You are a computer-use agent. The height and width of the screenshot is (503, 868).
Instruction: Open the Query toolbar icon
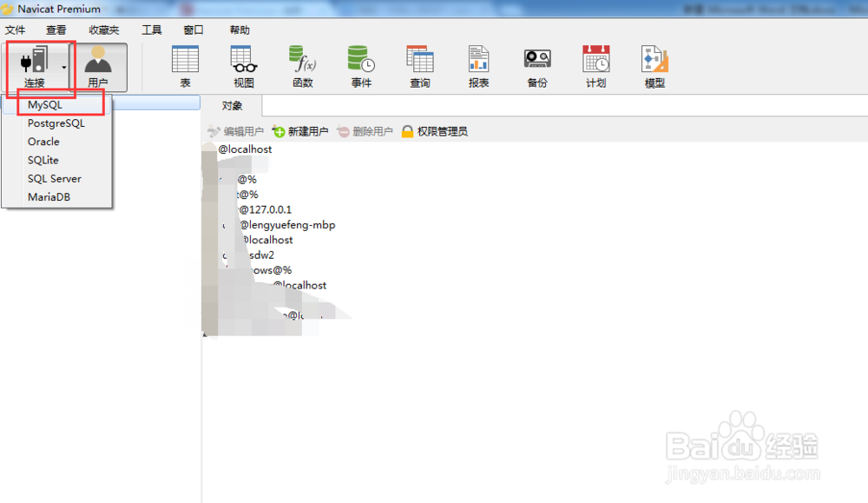(x=420, y=67)
